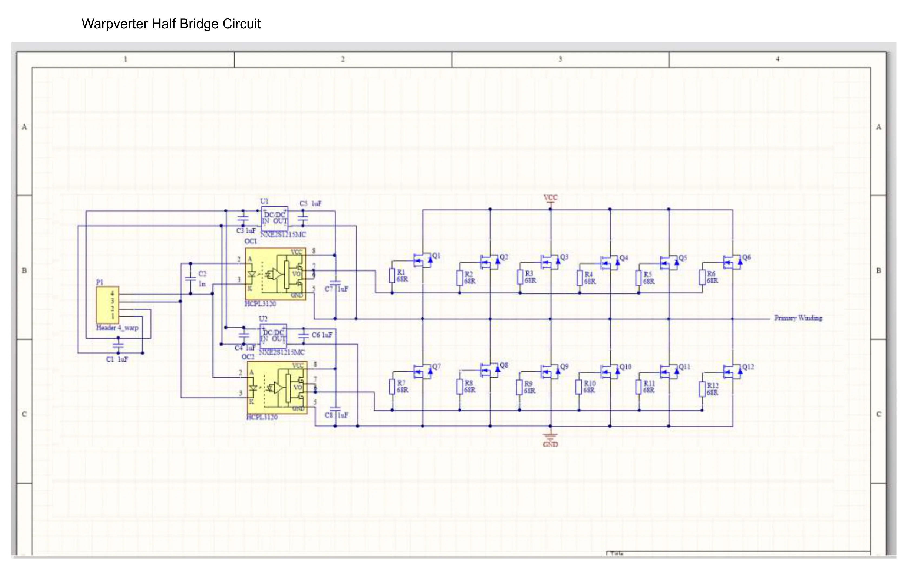Select the Q2 MOSFET symbol

tap(490, 262)
